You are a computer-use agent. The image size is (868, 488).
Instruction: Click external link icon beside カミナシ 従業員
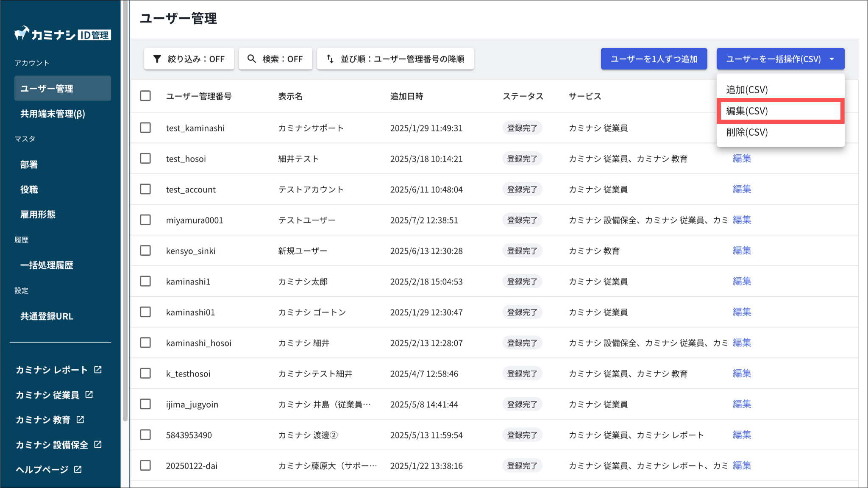click(89, 394)
